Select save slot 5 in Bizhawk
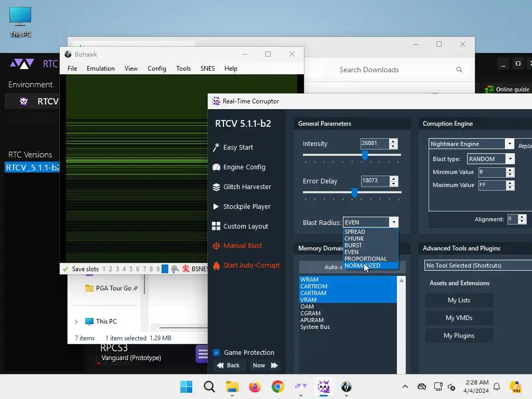This screenshot has width=532, height=399. pos(131,269)
